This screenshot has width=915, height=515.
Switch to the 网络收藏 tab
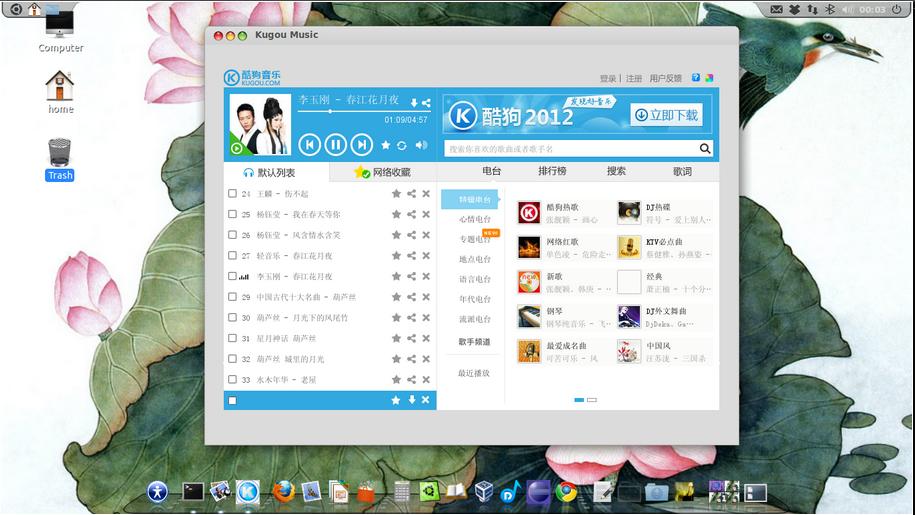coord(383,173)
